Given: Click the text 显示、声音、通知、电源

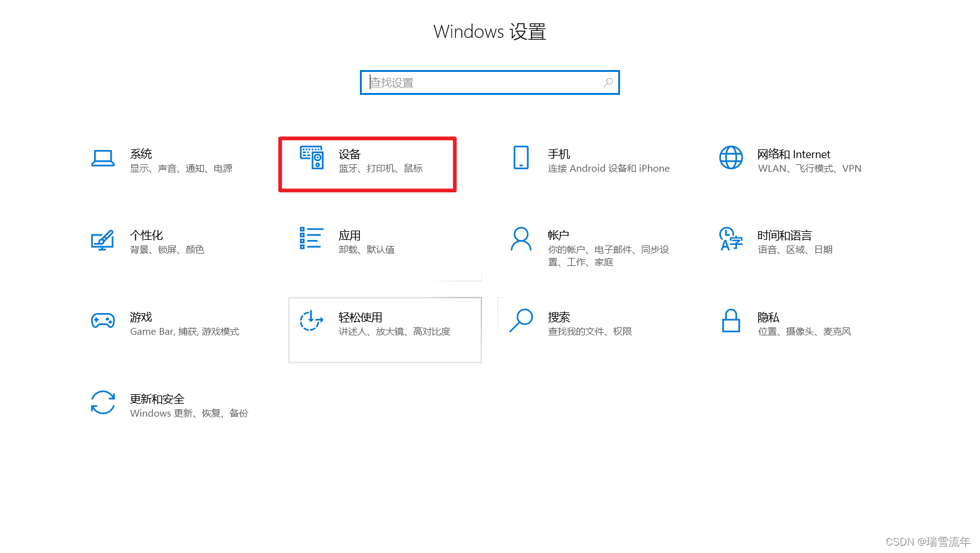Looking at the screenshot, I should click(x=182, y=169).
